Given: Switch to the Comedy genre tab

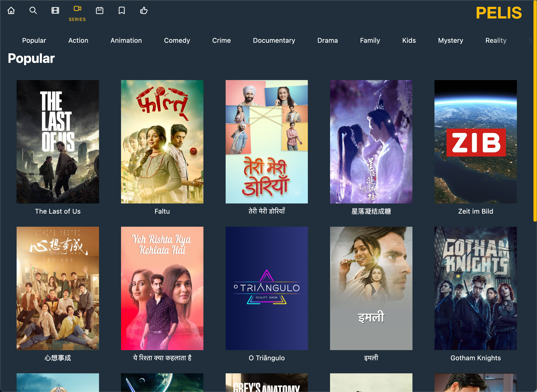Looking at the screenshot, I should [177, 40].
